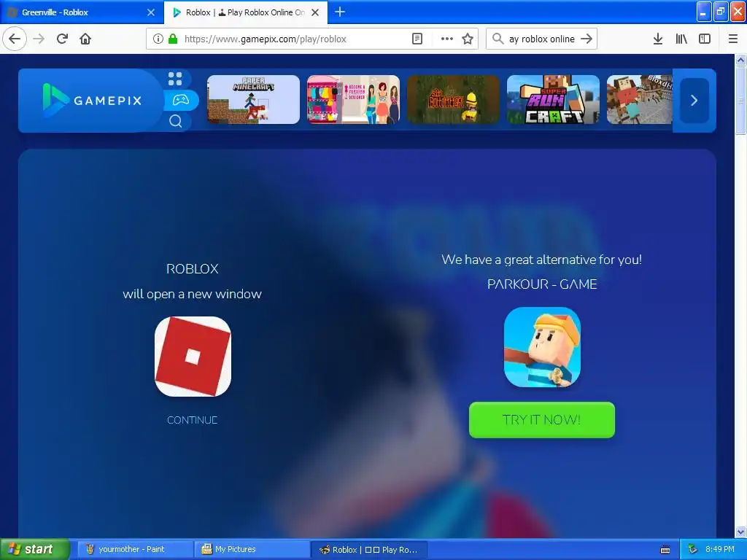Select the GamePix gamepad icon

[x=181, y=100]
